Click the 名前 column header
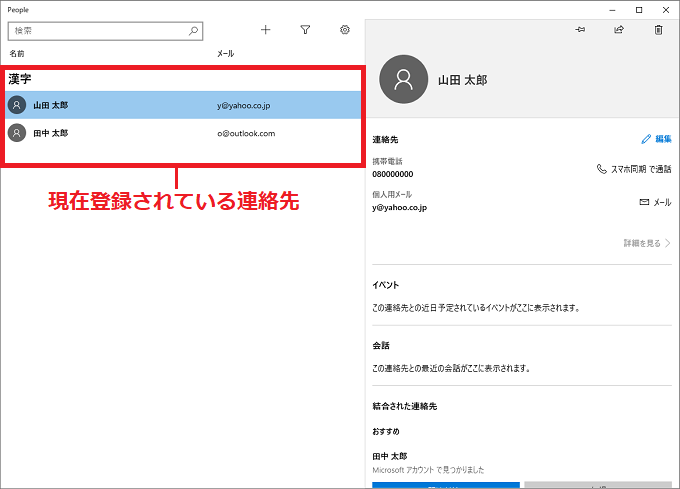 17,53
